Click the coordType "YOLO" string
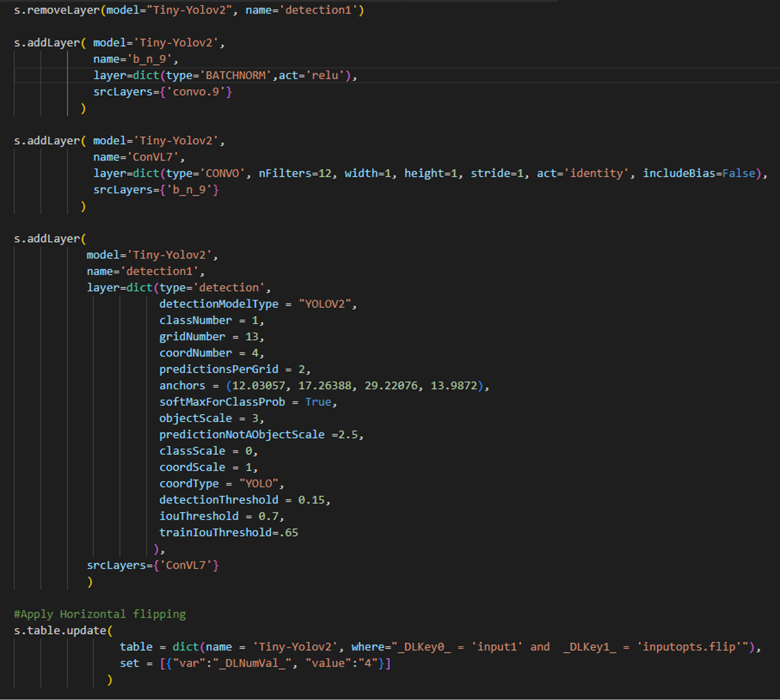The image size is (780, 700). click(x=259, y=484)
